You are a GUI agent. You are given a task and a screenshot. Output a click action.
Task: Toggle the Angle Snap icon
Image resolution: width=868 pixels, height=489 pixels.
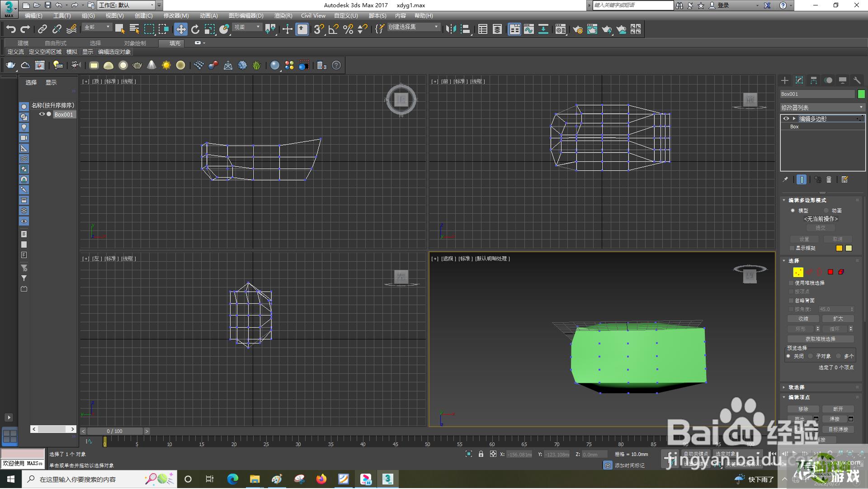[x=334, y=29]
